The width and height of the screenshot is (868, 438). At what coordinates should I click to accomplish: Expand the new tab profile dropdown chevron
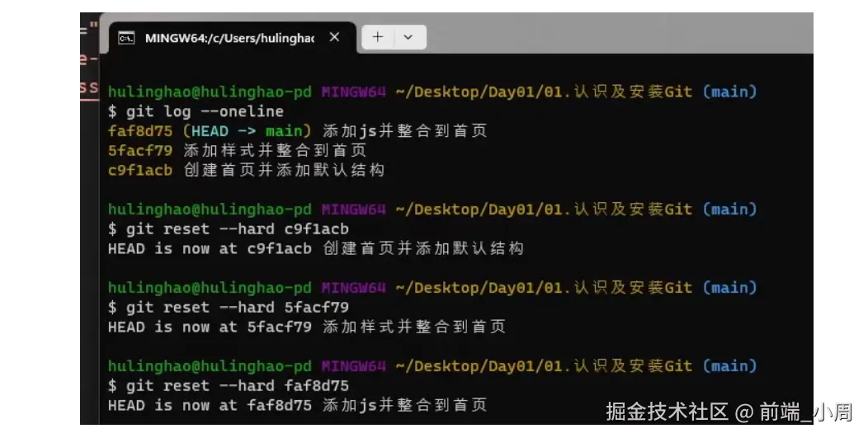(408, 37)
